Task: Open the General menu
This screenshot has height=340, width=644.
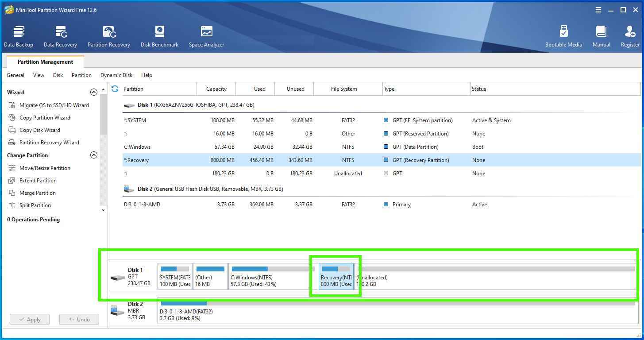Action: [15, 75]
